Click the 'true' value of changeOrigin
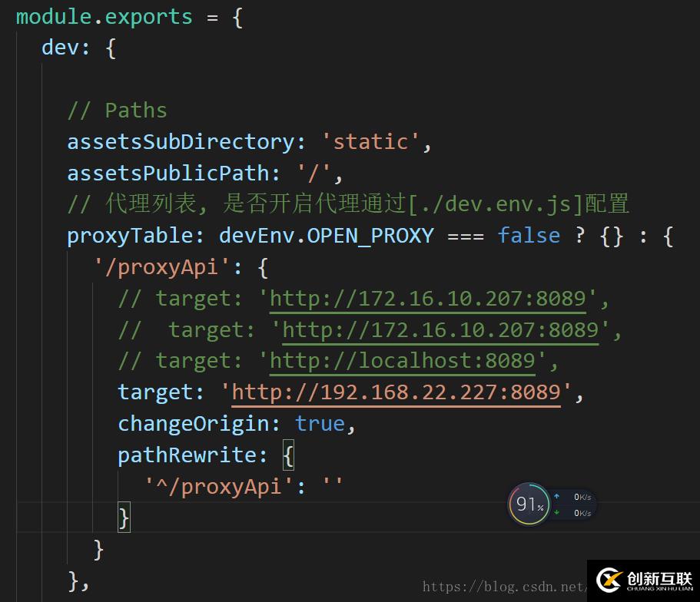This screenshot has width=700, height=602. [x=320, y=424]
